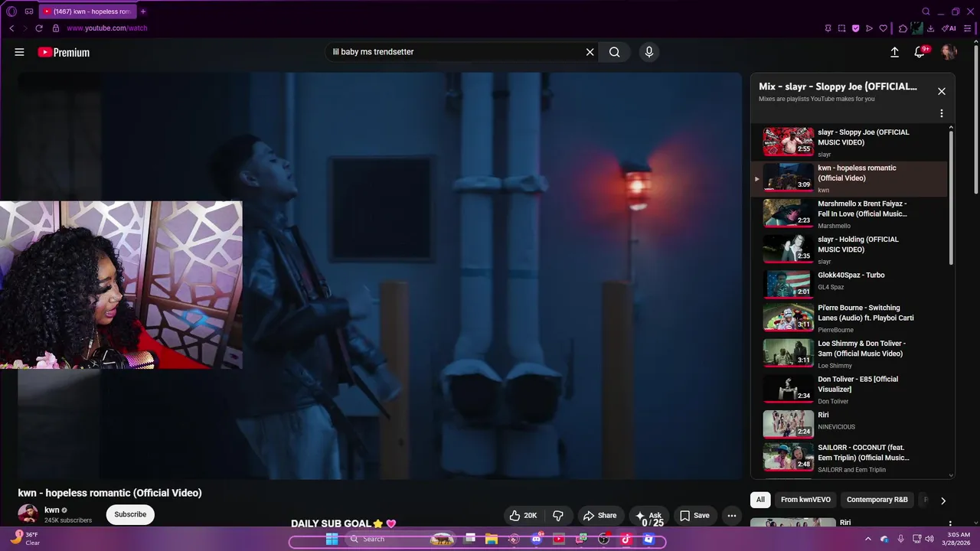Open Discord from the taskbar
The width and height of the screenshot is (980, 551).
(536, 539)
